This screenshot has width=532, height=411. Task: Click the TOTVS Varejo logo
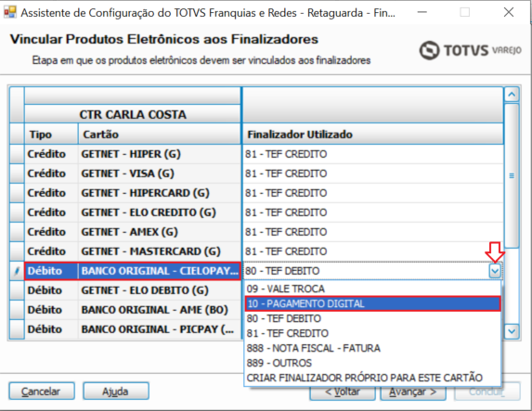[x=470, y=50]
